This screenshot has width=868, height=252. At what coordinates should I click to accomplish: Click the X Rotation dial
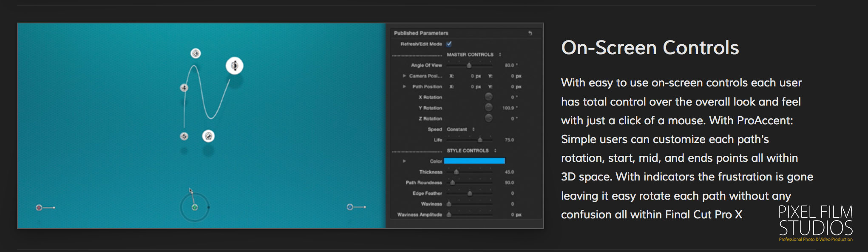[x=489, y=97]
